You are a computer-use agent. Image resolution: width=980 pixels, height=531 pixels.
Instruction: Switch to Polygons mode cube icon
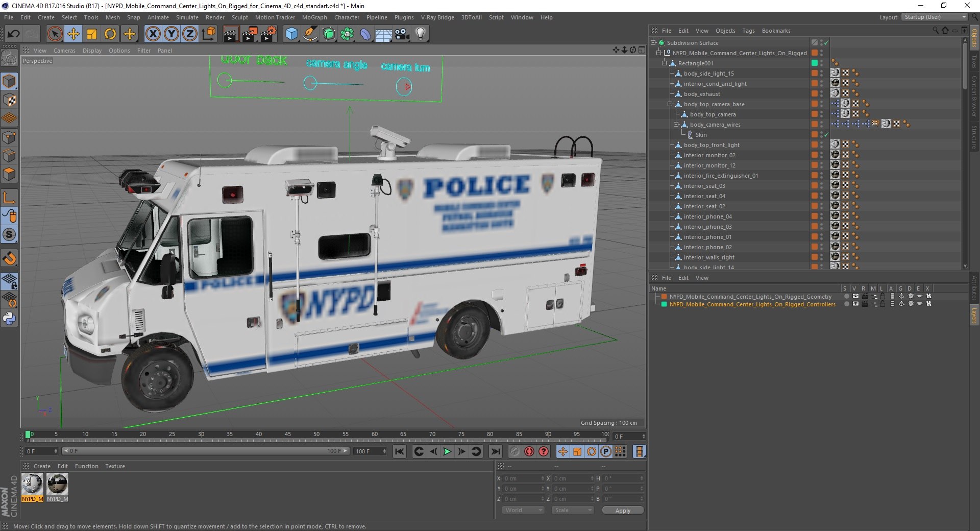pyautogui.click(x=9, y=174)
